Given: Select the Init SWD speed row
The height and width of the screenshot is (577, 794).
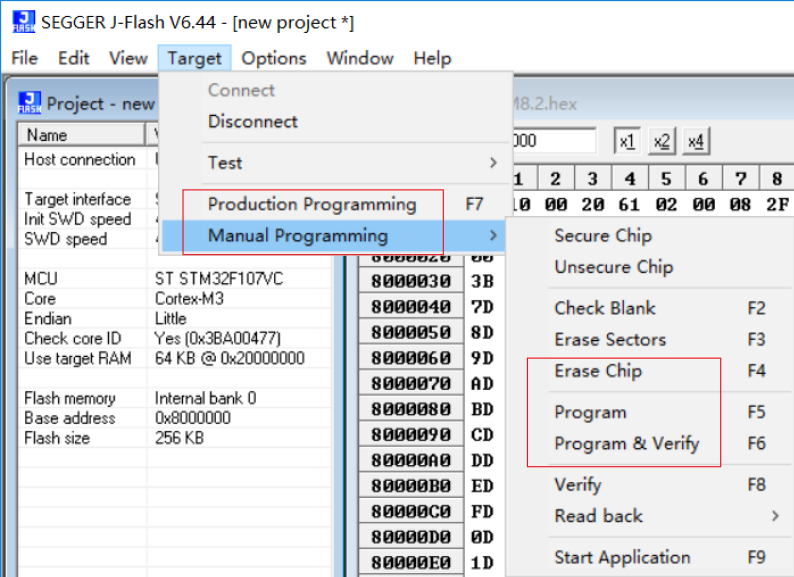Looking at the screenshot, I should click(77, 219).
